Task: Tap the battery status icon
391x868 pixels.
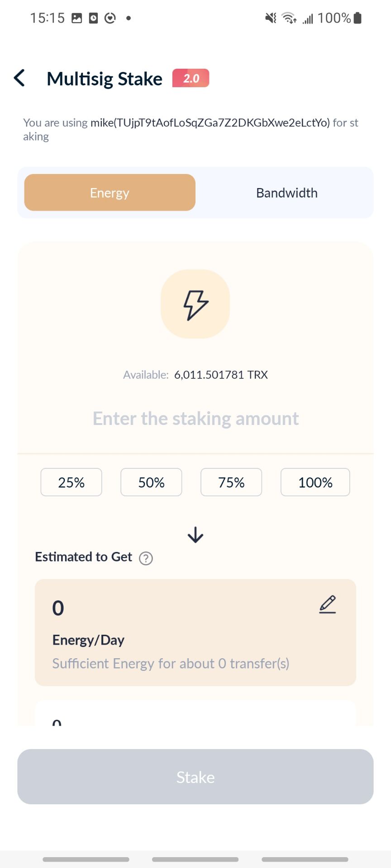Action: [x=358, y=18]
